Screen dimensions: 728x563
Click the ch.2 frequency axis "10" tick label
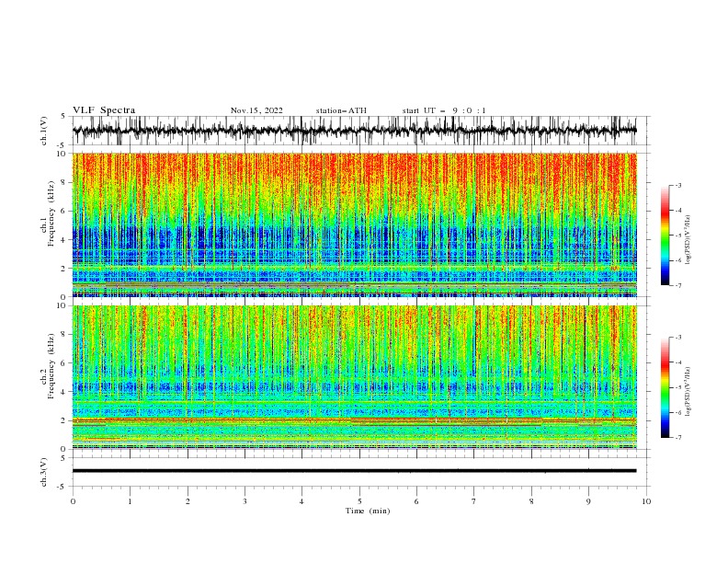[62, 305]
